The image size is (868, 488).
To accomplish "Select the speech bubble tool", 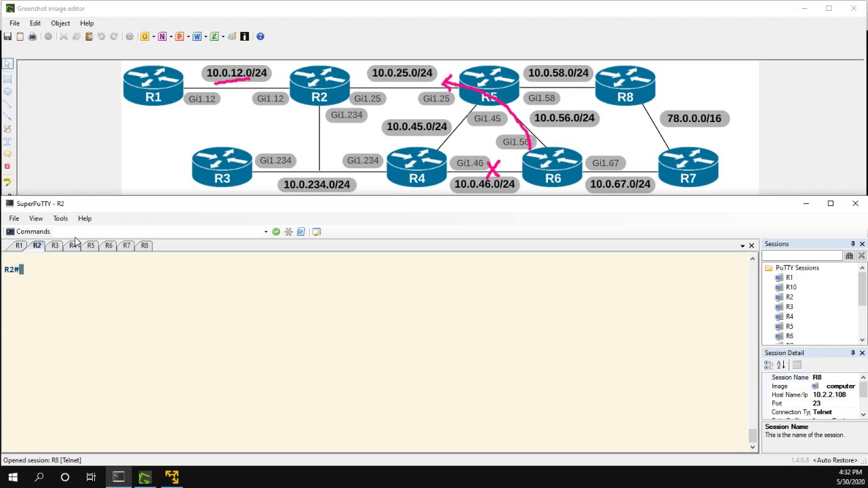I will 7,154.
